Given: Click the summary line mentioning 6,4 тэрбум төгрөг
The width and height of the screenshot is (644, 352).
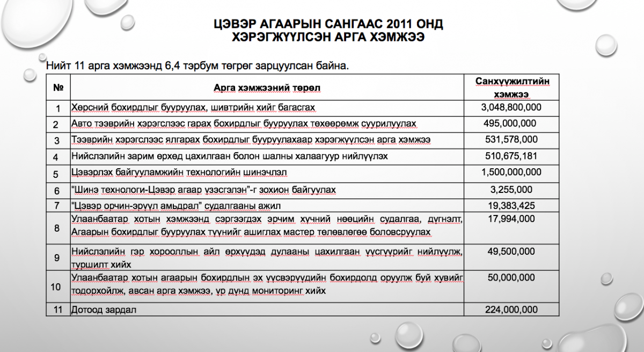Looking at the screenshot, I should tap(197, 66).
